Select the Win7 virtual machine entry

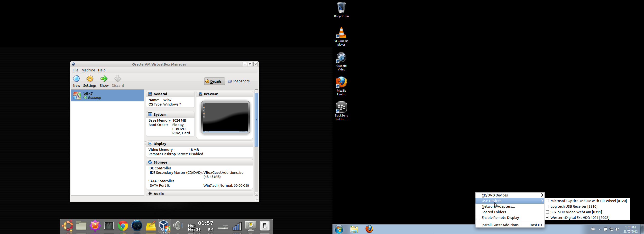(x=108, y=96)
